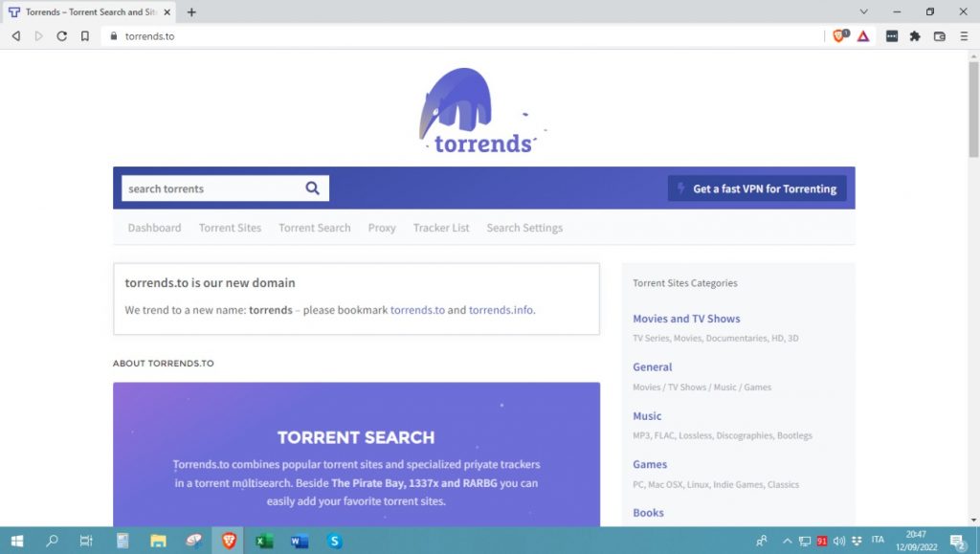Go to the Tracker List nav item
This screenshot has height=554, width=980.
click(x=441, y=228)
